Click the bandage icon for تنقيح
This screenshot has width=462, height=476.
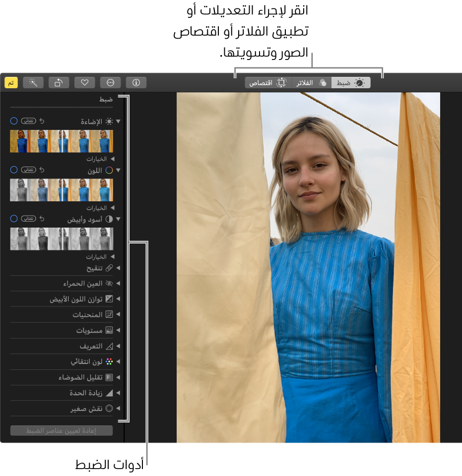[x=109, y=268]
